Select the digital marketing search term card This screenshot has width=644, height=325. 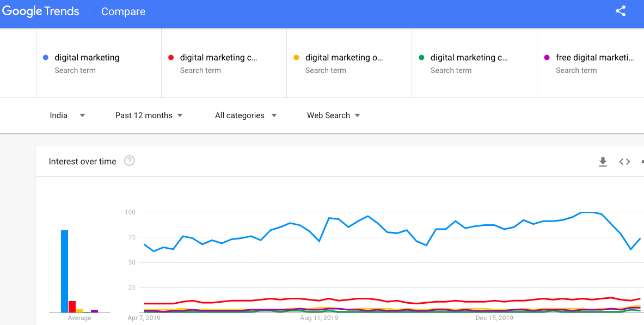98,63
